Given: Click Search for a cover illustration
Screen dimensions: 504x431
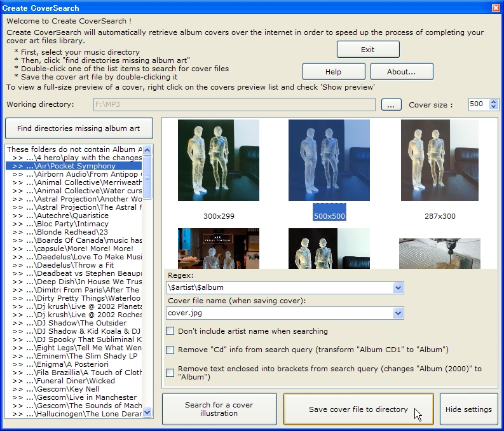Looking at the screenshot, I should click(219, 409).
